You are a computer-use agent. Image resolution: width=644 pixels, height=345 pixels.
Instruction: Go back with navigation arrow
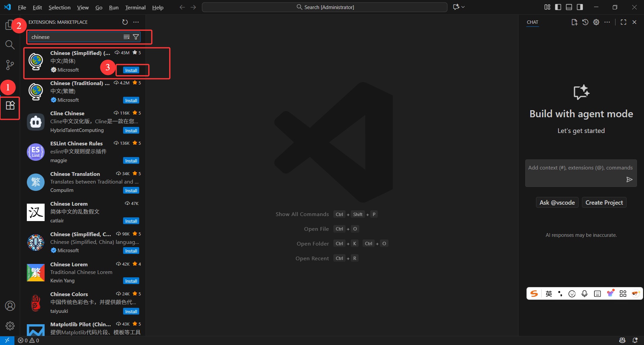182,7
